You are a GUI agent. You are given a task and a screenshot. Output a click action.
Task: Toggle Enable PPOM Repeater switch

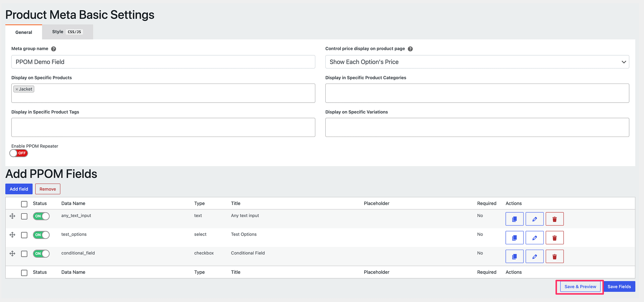pyautogui.click(x=18, y=153)
